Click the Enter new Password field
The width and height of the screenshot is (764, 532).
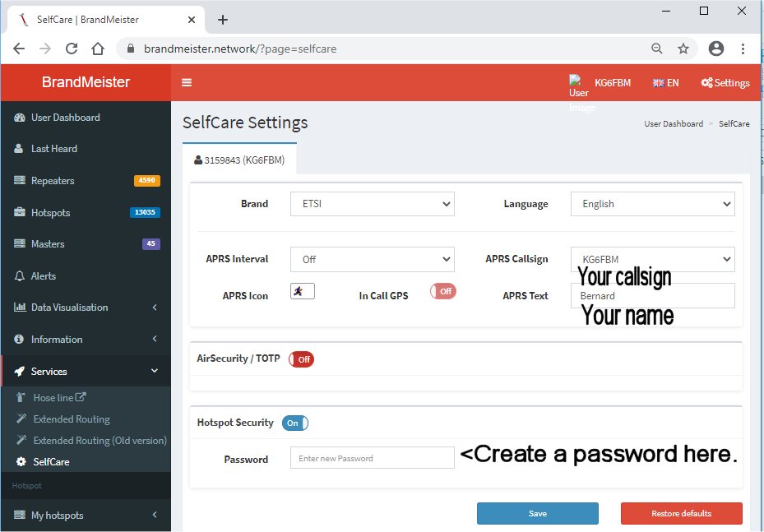pyautogui.click(x=373, y=458)
